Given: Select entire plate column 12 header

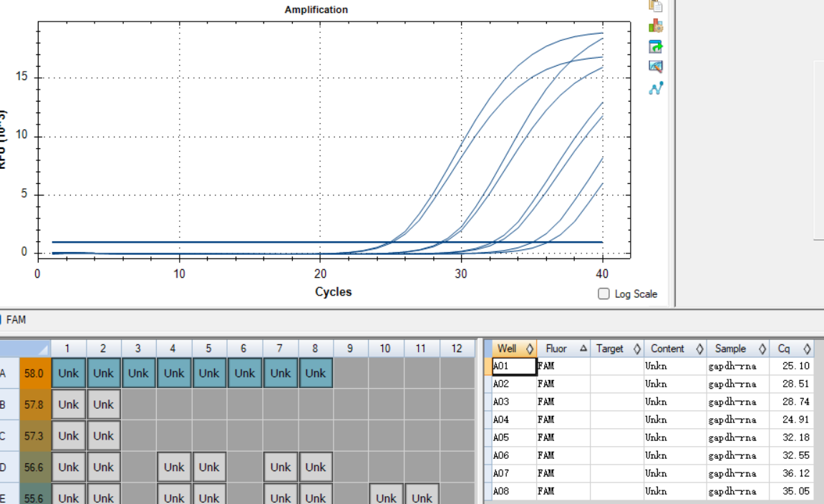Looking at the screenshot, I should [x=457, y=349].
